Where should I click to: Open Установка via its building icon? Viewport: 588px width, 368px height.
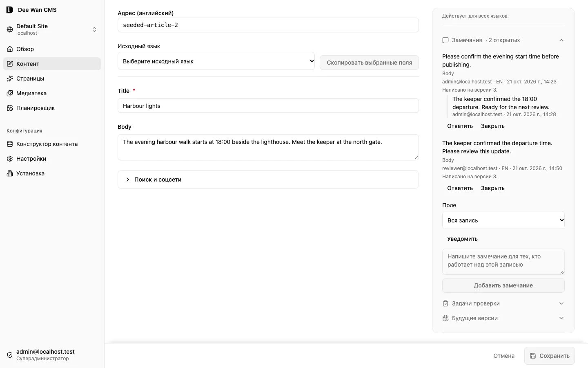[x=10, y=173]
